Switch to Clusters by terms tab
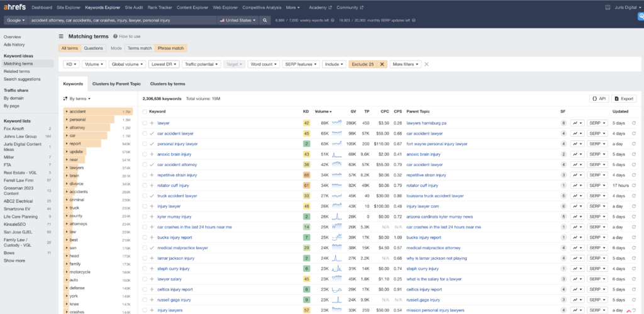Viewport: 644px width, 314px height. click(167, 84)
